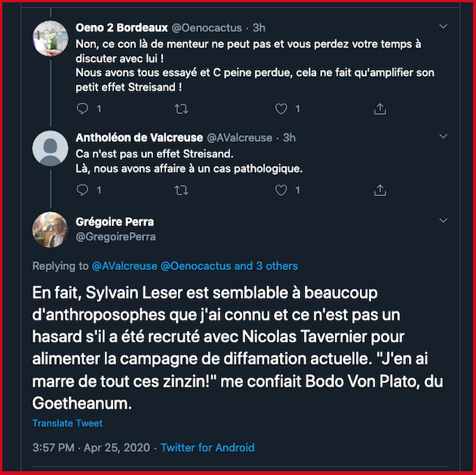Reply to Oeno 2 Bordeaux's tweet
This screenshot has height=475, width=476.
click(x=84, y=109)
